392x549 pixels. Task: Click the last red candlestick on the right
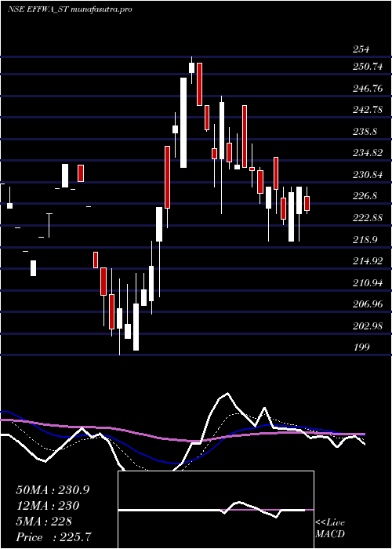point(307,203)
